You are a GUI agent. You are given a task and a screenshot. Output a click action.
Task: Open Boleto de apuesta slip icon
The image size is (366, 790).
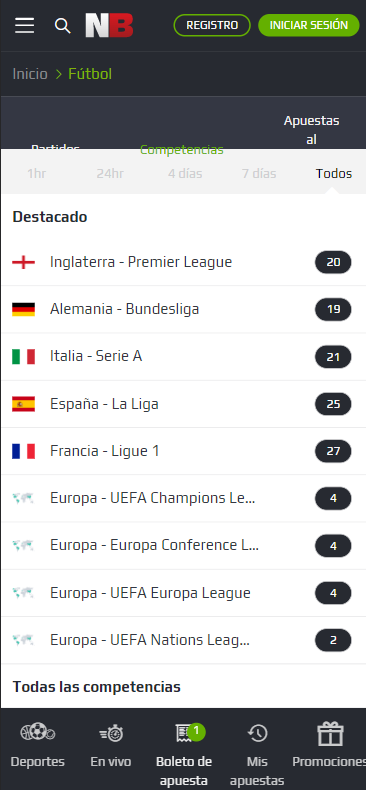click(184, 733)
